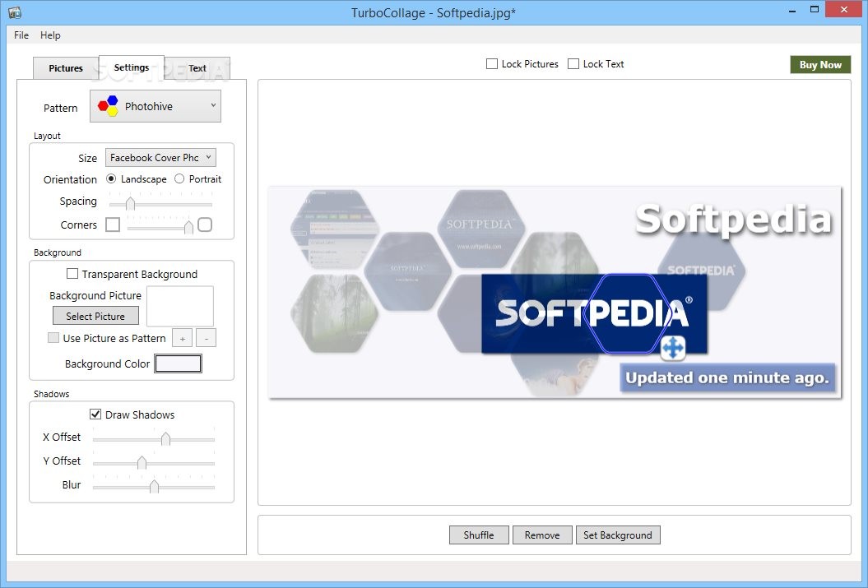
Task: Open the Pattern Photohive dropdown
Action: (x=155, y=106)
